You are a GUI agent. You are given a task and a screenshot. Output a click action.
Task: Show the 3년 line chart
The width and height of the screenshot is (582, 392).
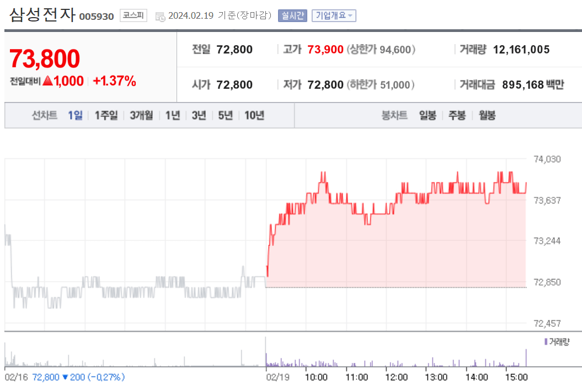click(199, 115)
